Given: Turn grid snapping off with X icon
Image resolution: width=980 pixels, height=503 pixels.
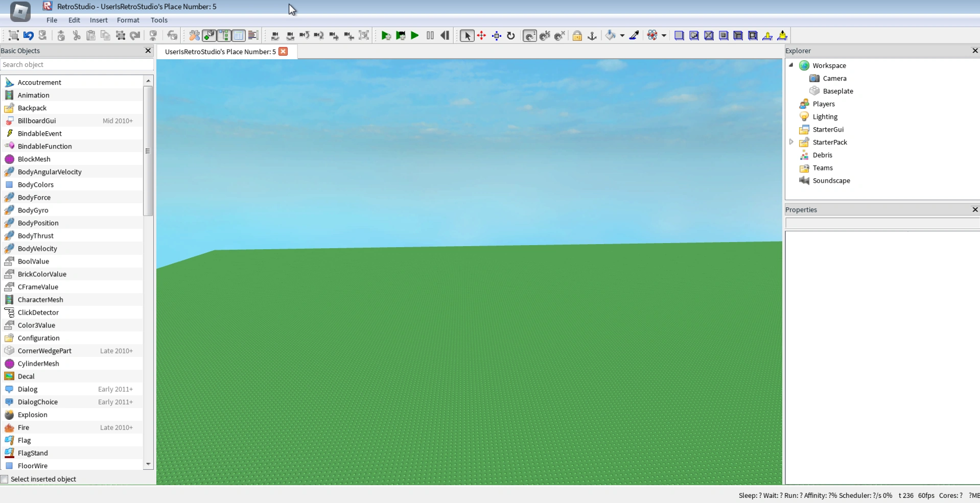Looking at the screenshot, I should click(559, 35).
